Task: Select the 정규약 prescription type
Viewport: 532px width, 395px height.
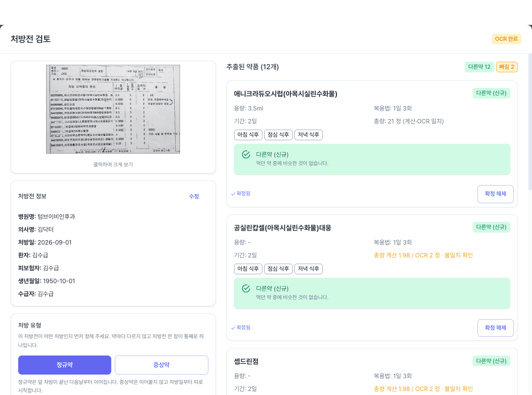Action: tap(65, 365)
